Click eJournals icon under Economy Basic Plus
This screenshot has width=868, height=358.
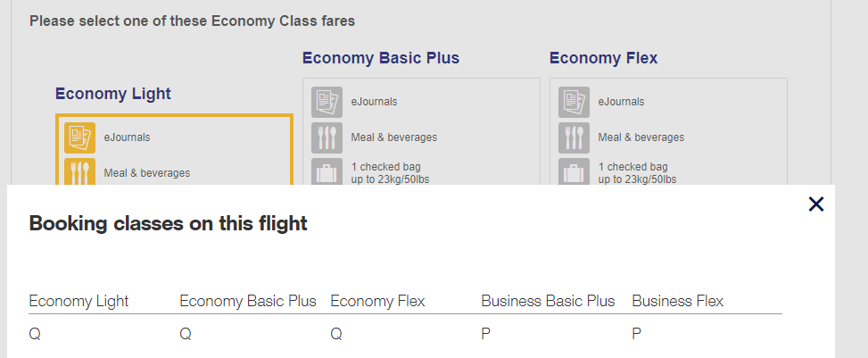[327, 102]
